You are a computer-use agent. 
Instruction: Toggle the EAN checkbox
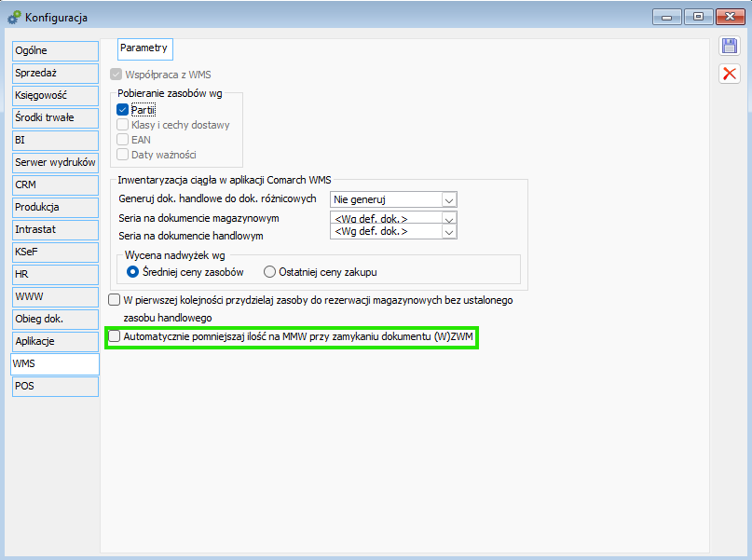point(122,140)
